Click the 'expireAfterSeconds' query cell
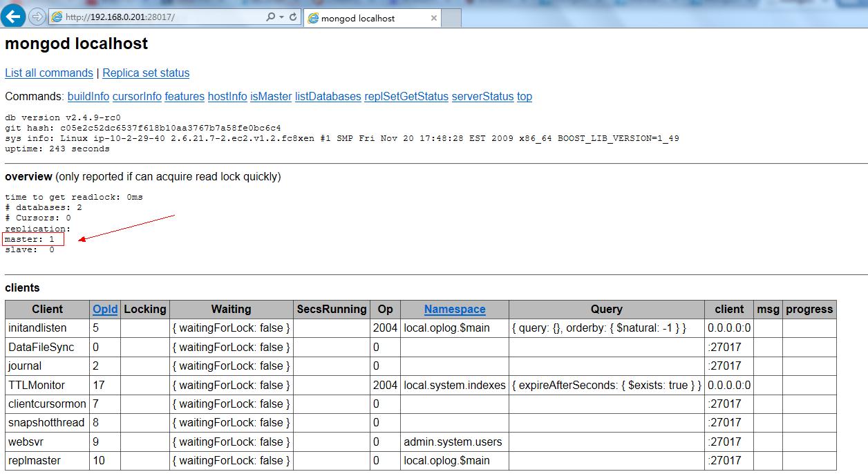This screenshot has height=474, width=868. [x=607, y=385]
